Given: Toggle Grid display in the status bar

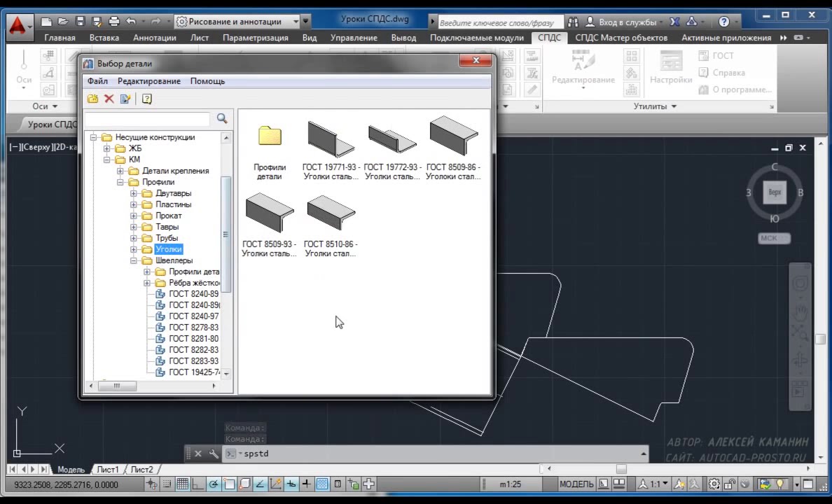Looking at the screenshot, I should pyautogui.click(x=183, y=484).
